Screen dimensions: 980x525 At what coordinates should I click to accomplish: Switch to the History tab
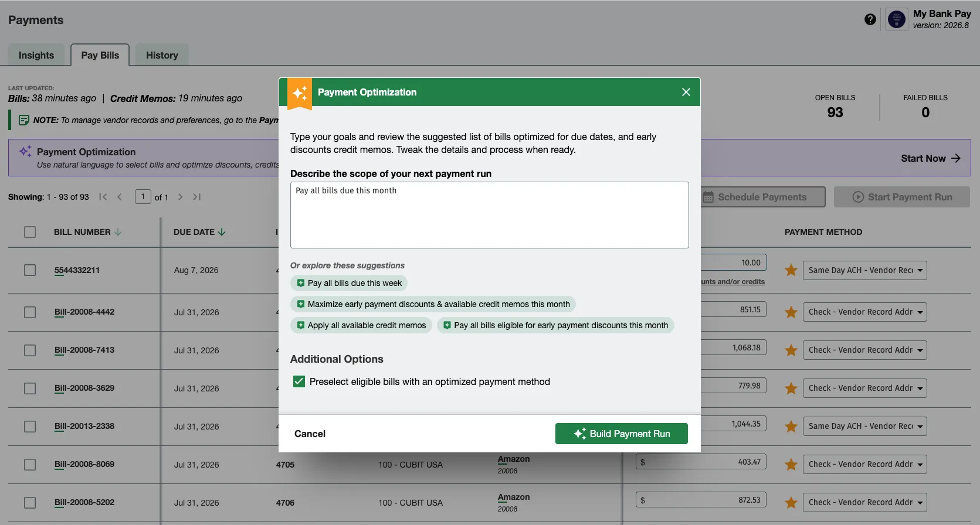point(162,55)
